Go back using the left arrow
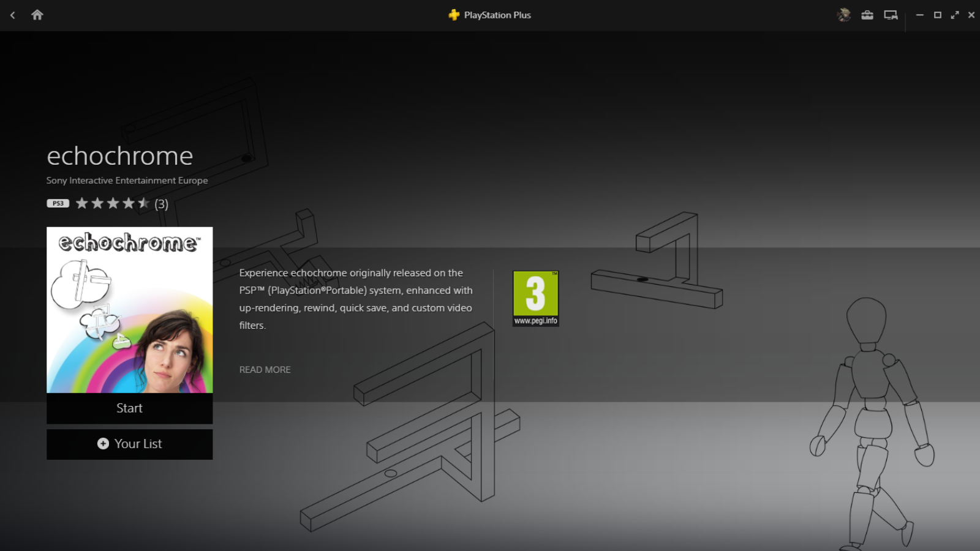 pos(12,15)
